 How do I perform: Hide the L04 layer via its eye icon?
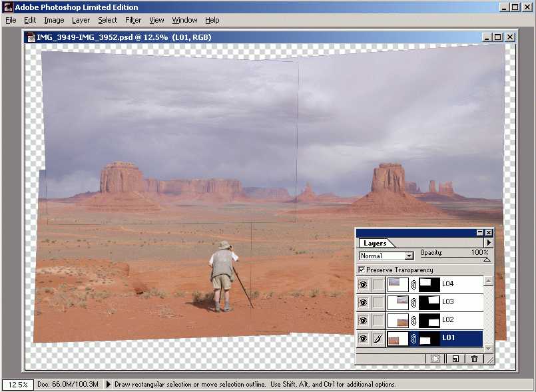(x=363, y=284)
